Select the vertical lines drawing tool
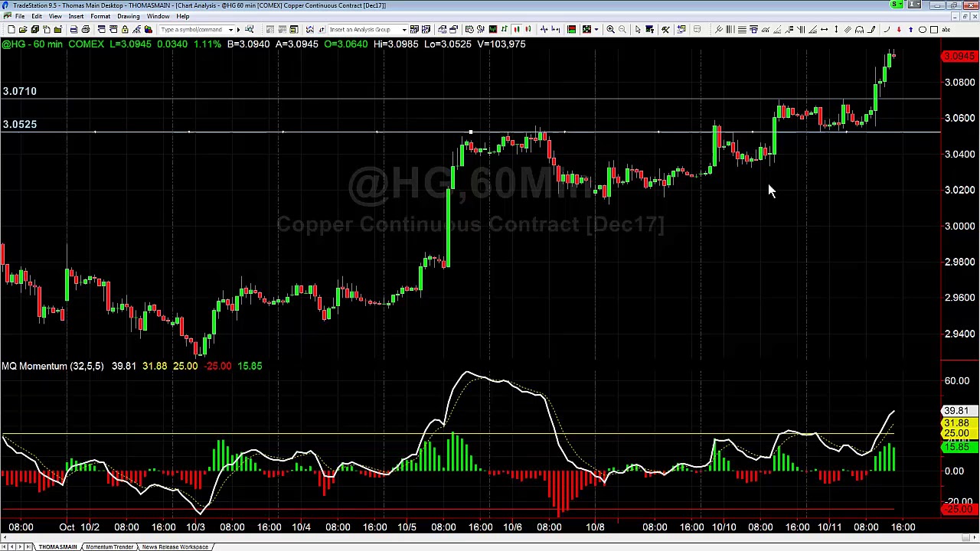980x551 pixels. coord(730,29)
